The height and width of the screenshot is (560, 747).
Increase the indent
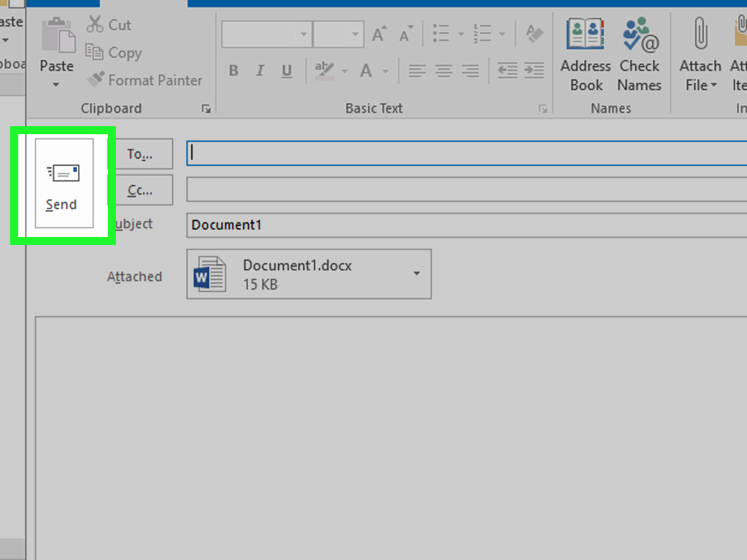pyautogui.click(x=534, y=71)
